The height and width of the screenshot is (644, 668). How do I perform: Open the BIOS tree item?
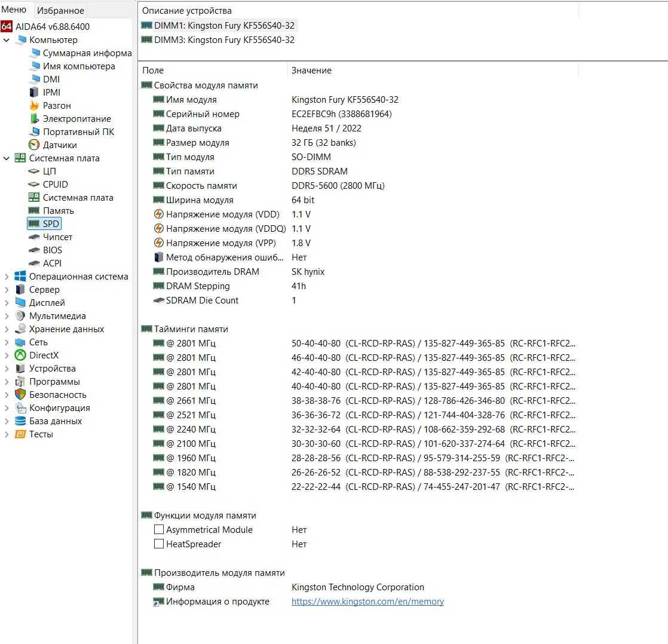pos(53,250)
